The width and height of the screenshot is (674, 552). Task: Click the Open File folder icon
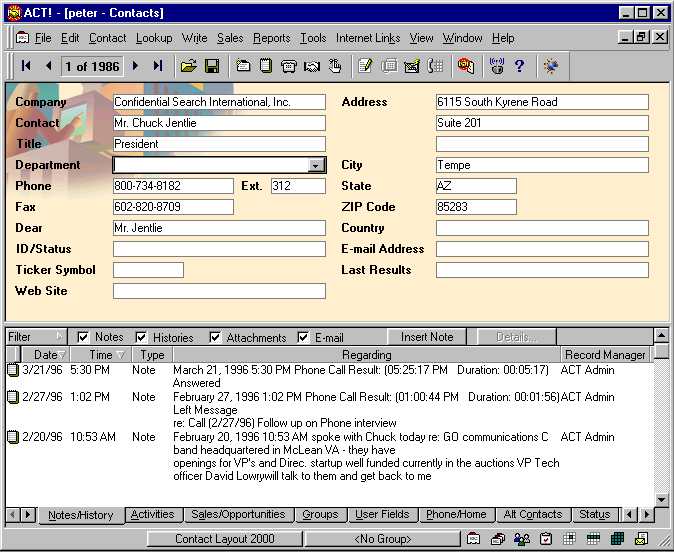click(x=188, y=66)
